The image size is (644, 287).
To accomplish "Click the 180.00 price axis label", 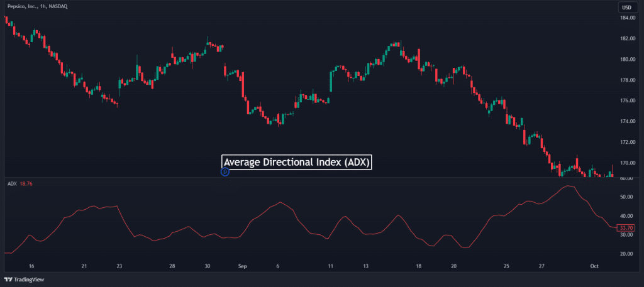I will [629, 60].
